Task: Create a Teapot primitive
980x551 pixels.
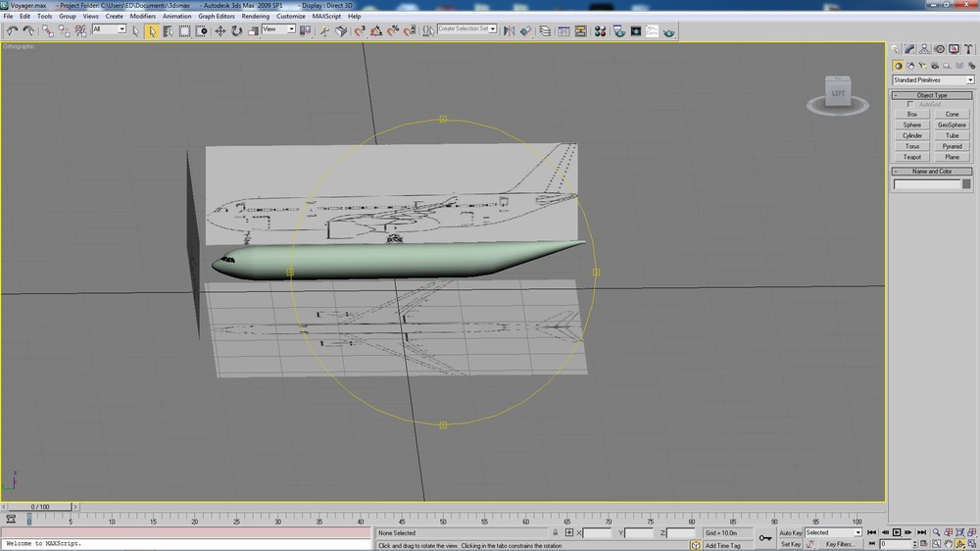Action: point(911,157)
